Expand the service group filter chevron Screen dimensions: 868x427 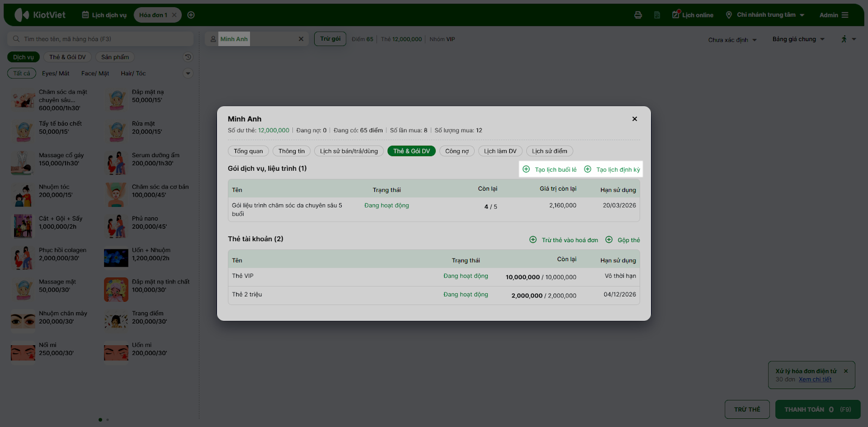pyautogui.click(x=188, y=73)
